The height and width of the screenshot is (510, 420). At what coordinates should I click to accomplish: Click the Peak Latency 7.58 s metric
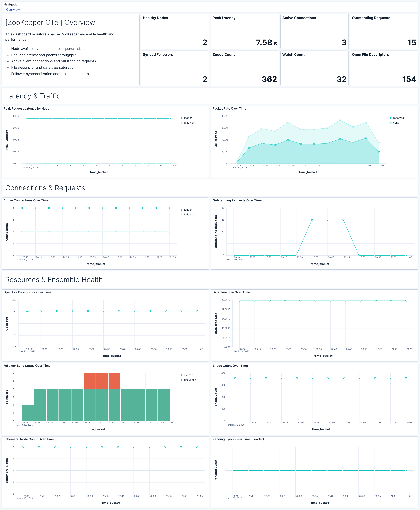tap(266, 43)
